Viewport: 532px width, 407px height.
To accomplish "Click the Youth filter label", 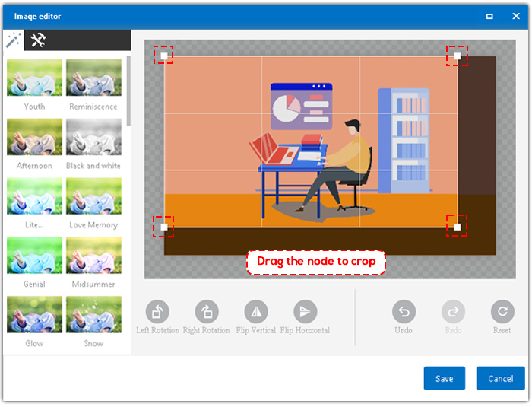I will [35, 107].
